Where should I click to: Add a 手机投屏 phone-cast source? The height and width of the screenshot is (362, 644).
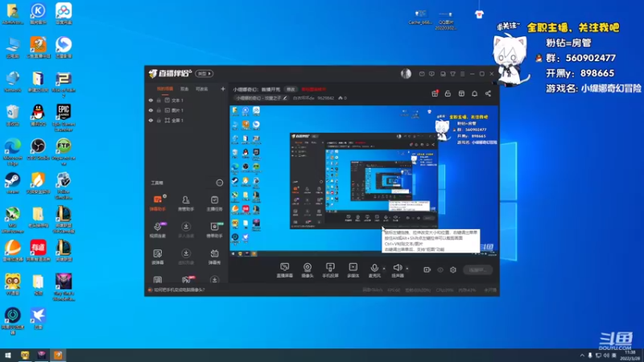coord(330,270)
